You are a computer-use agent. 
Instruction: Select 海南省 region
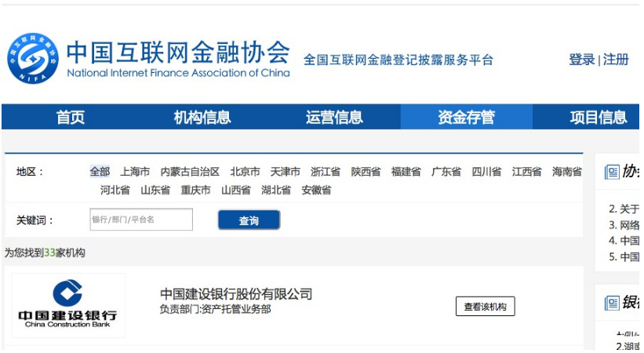pyautogui.click(x=567, y=171)
